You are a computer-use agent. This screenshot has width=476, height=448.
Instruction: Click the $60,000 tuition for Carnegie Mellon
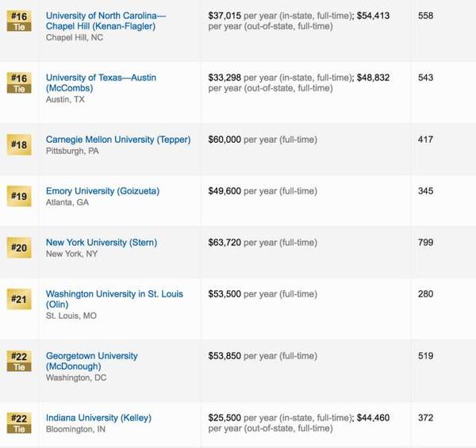[224, 140]
